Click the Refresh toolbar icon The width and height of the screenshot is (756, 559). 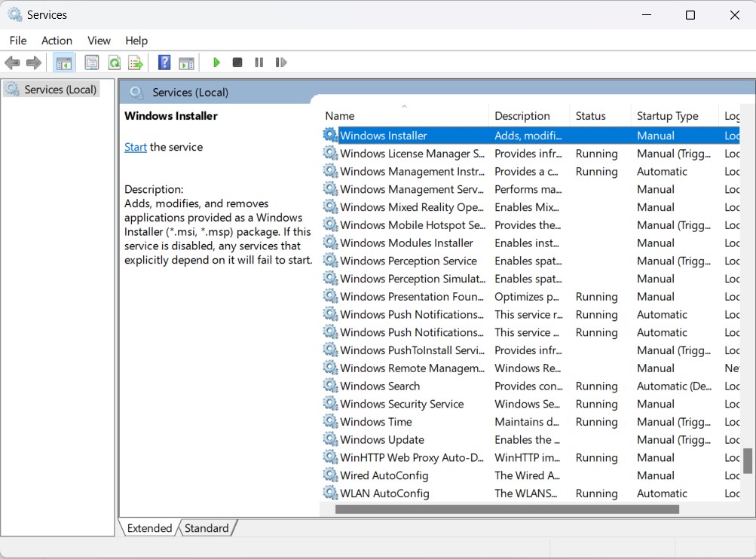[114, 63]
